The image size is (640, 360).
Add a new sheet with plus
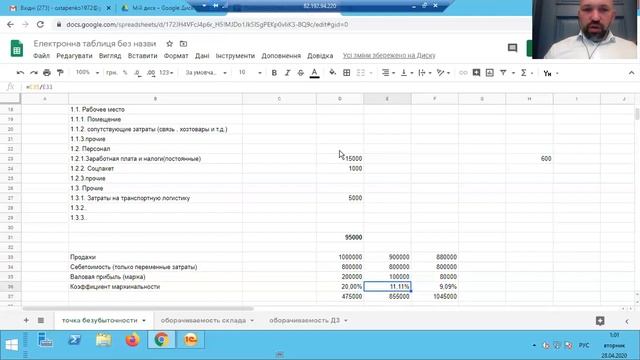tap(26, 320)
